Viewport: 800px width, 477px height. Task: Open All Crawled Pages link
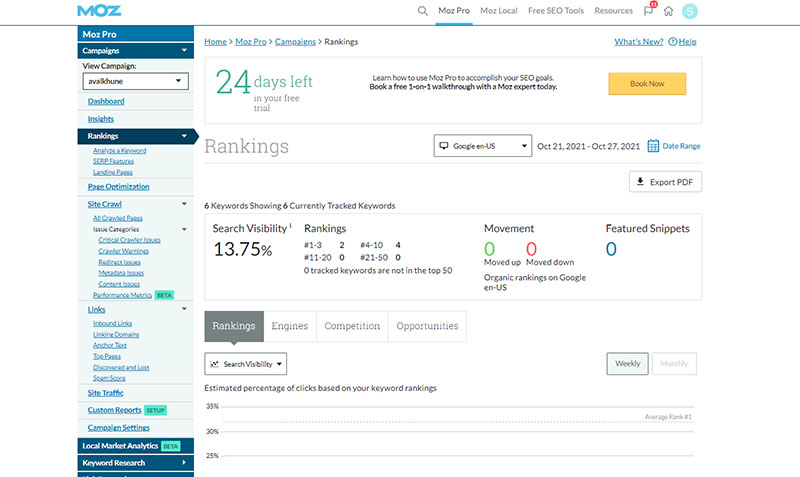[118, 218]
